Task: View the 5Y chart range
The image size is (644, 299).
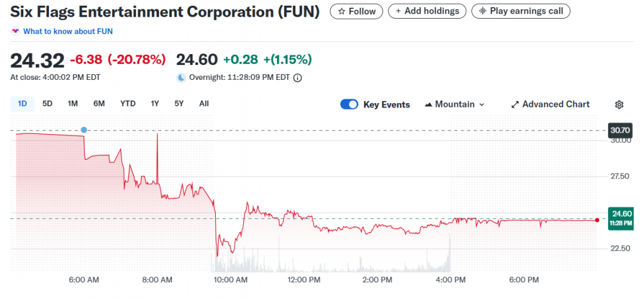Action: coord(179,104)
